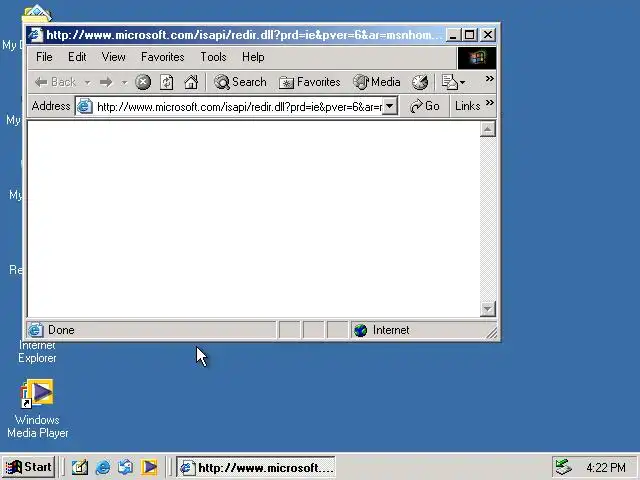640x480 pixels.
Task: Click the Internet security zone globe icon
Action: (361, 330)
